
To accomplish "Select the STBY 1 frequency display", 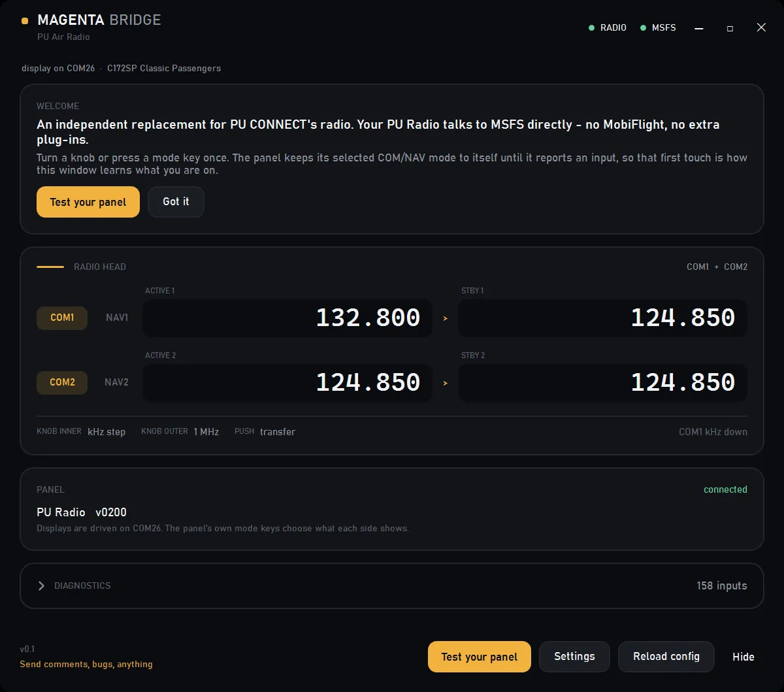I will tap(602, 318).
